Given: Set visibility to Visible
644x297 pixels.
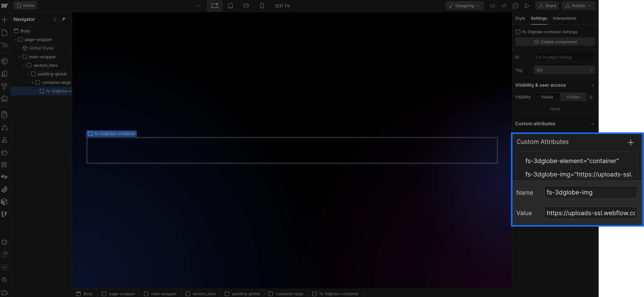Looking at the screenshot, I should pyautogui.click(x=547, y=97).
